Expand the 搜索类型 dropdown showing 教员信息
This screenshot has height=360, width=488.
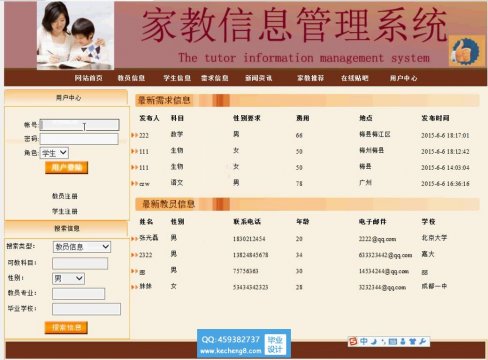[x=82, y=247]
